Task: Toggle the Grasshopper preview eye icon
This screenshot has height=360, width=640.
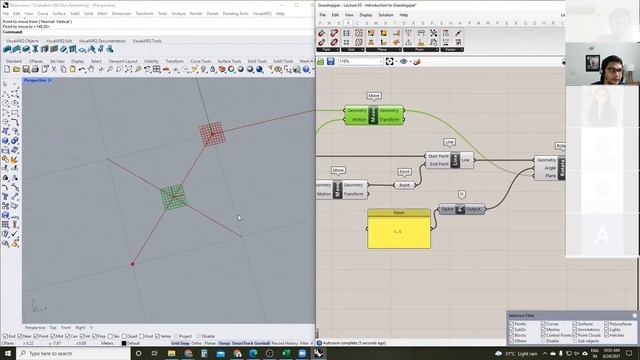Action: 403,61
